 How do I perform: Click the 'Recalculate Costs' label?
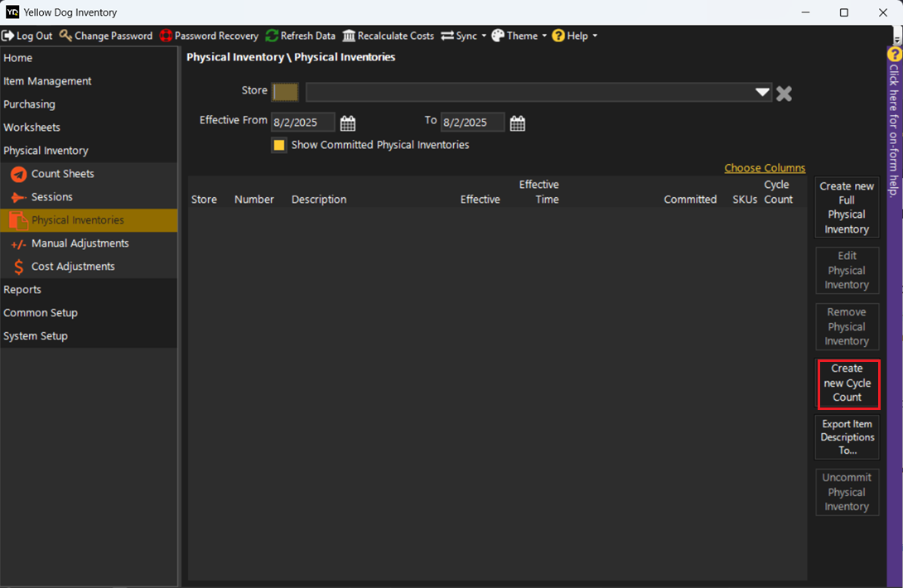point(396,36)
